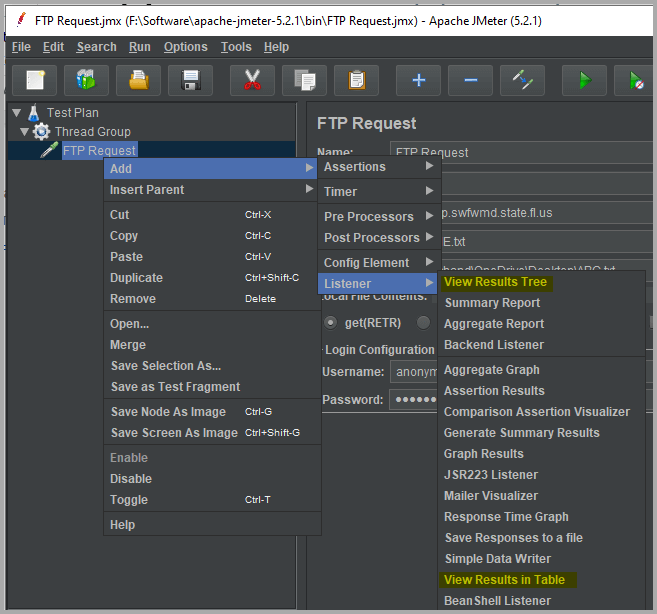Expand the Assertions submenu
Screen dimensions: 657x614
(376, 167)
